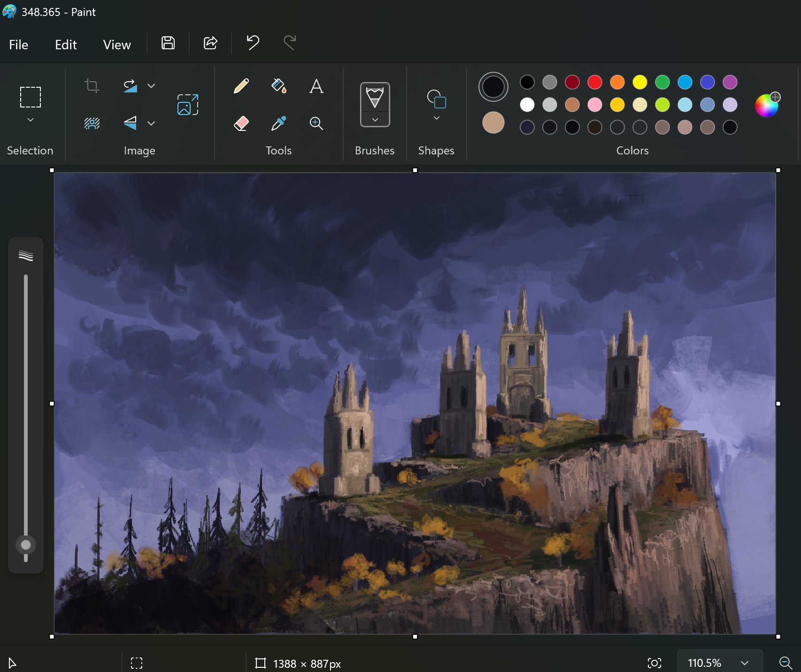Choose the rectangular Selection tool
The height and width of the screenshot is (672, 801).
31,97
